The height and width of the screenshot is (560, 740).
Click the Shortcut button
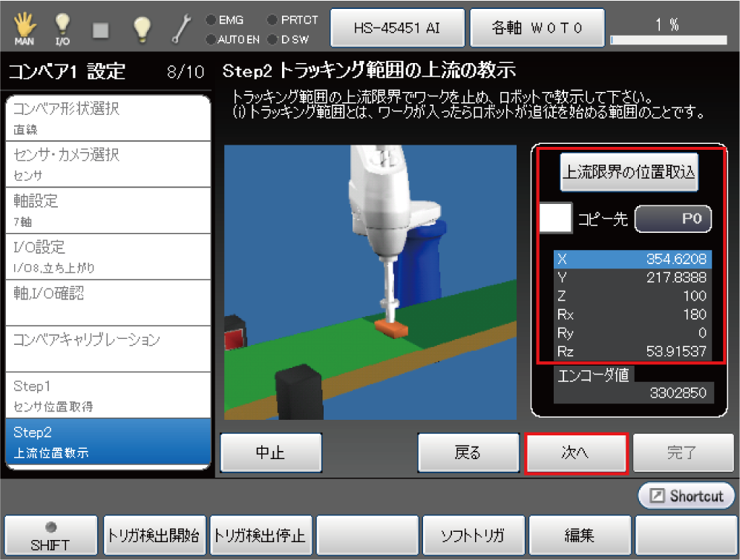686,495
